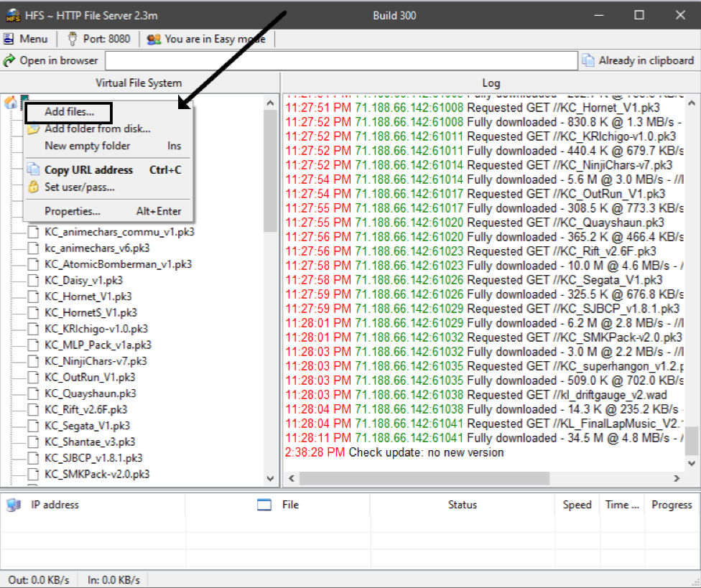Screen dimensions: 701x588
Task: Select KC_AtomicBomberman_v1.pk3 file
Action: [x=118, y=264]
